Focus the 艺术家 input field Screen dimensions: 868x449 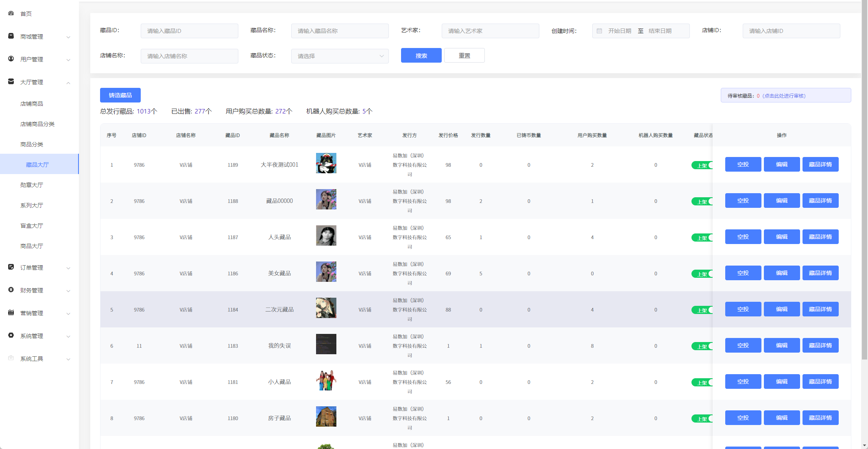point(491,31)
